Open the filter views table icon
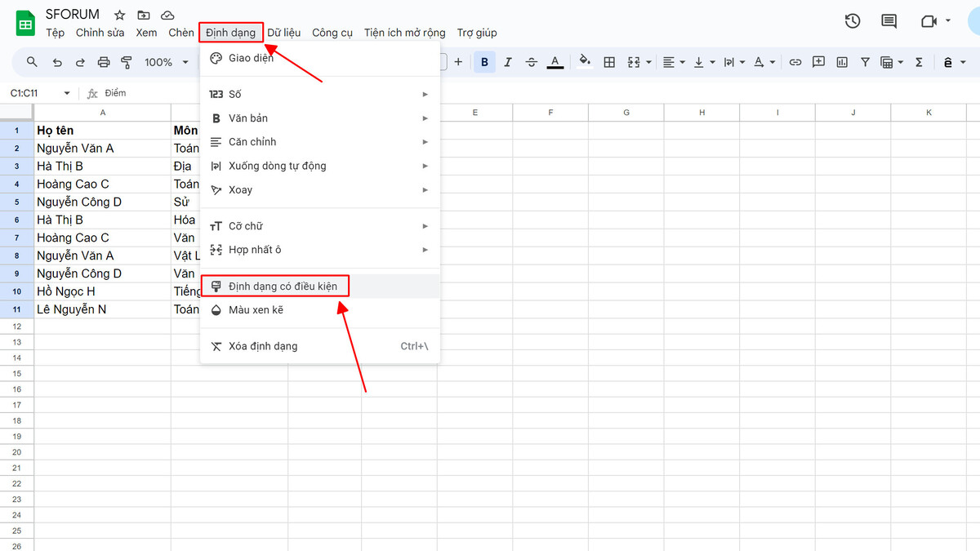Screen dimensions: 980x551 pos(888,62)
